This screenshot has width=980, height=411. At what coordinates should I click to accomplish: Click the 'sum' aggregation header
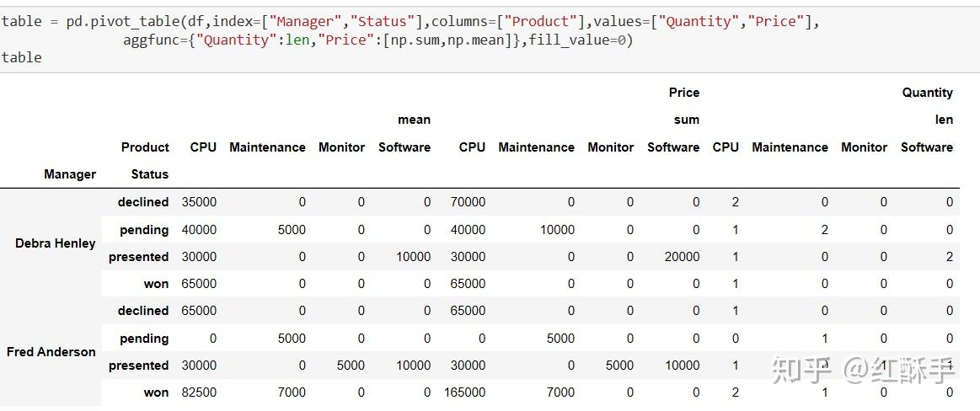pos(686,120)
